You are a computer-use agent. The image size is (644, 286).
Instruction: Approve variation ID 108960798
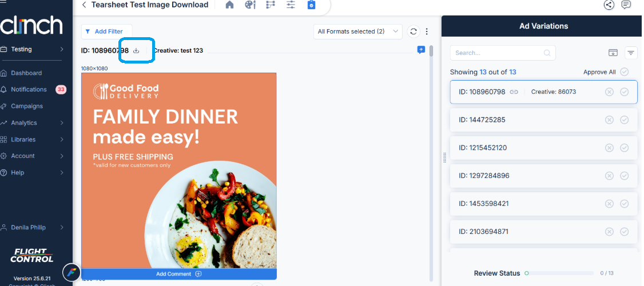625,92
